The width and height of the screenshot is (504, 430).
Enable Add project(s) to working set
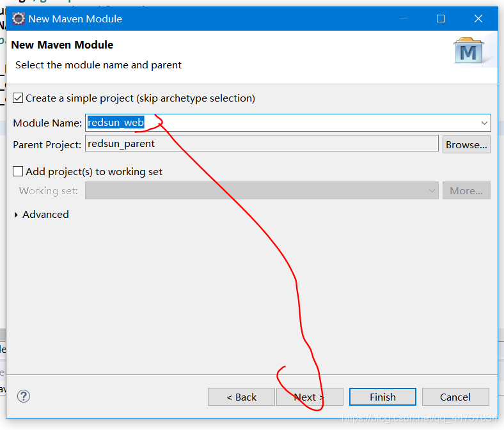pos(18,171)
